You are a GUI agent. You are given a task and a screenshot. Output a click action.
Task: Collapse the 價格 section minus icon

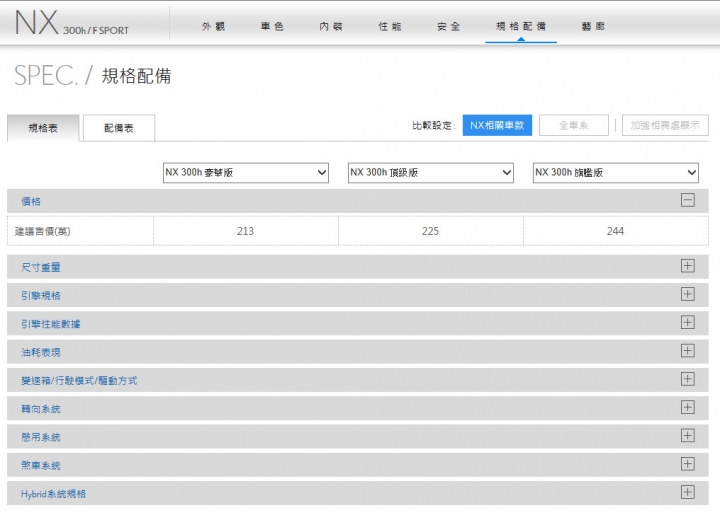687,200
